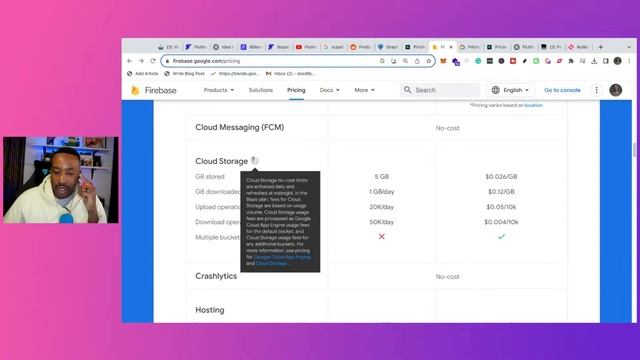Expand the Chrome tab search chevron

pos(629,47)
